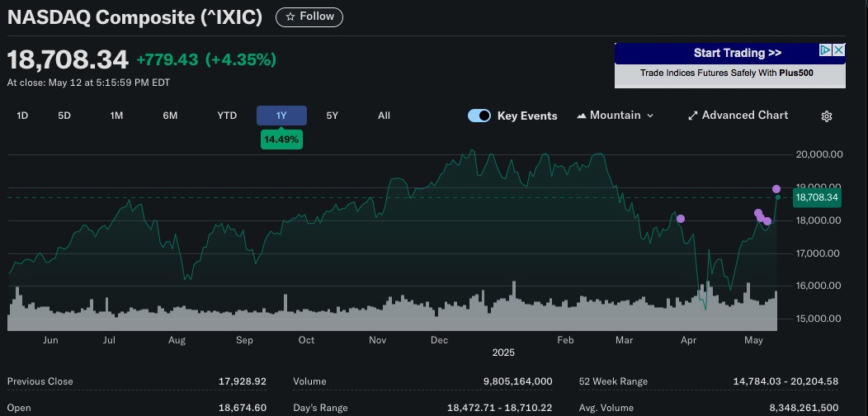Select the 1Y time range
This screenshot has width=868, height=416.
pos(281,116)
